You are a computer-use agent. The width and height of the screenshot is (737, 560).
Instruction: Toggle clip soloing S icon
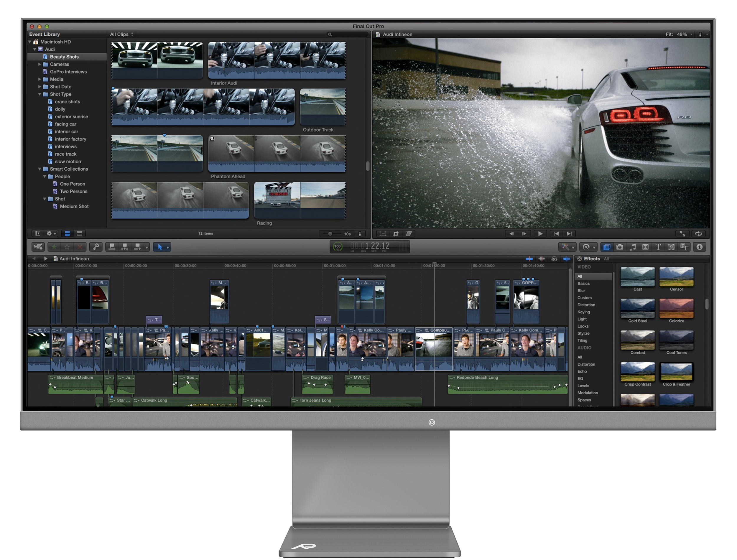click(554, 259)
